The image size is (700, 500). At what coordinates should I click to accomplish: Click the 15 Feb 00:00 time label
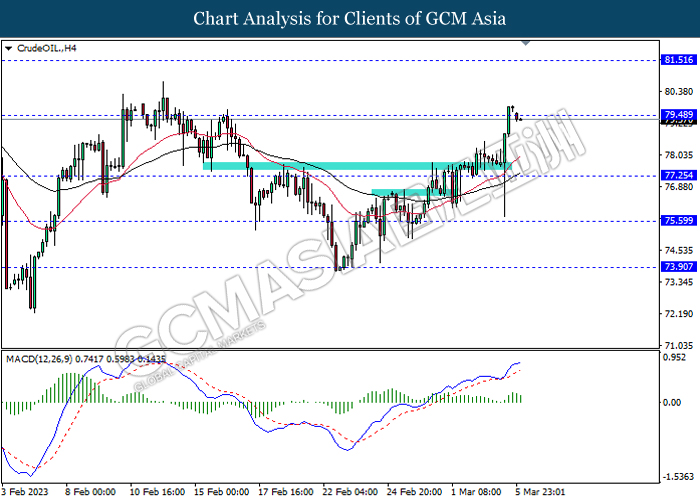pos(221,492)
